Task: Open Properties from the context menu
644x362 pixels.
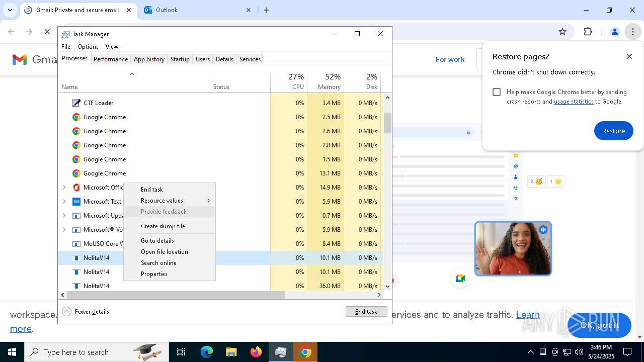Action: [170, 274]
